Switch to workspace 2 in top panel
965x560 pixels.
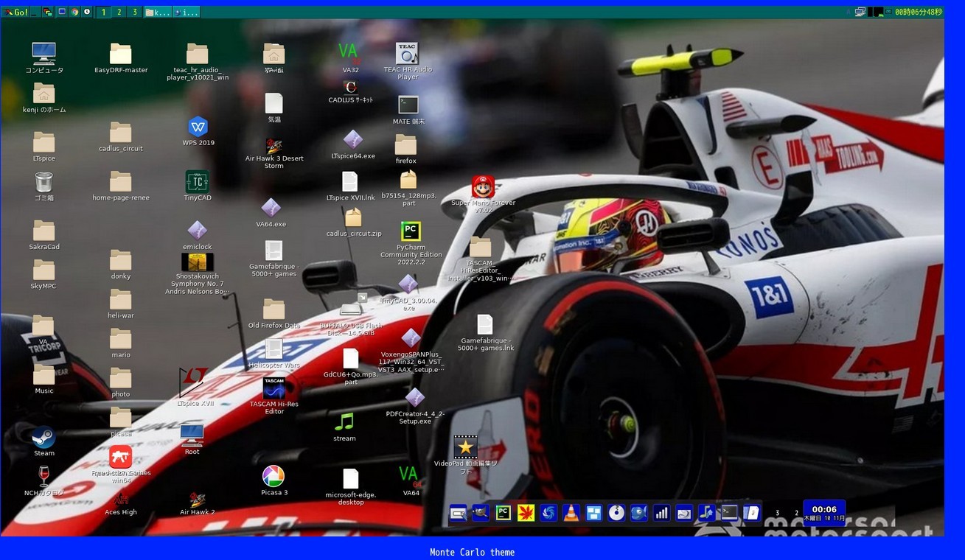coord(119,12)
